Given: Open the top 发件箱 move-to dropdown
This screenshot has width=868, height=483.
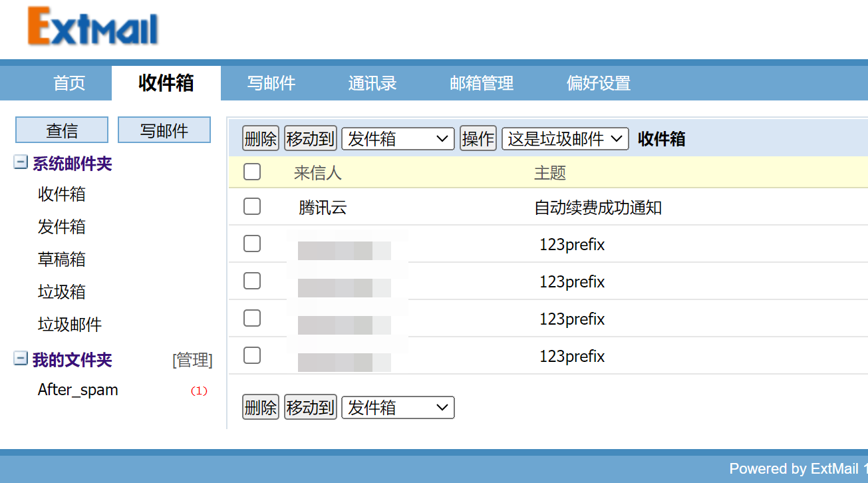Looking at the screenshot, I should click(x=398, y=139).
